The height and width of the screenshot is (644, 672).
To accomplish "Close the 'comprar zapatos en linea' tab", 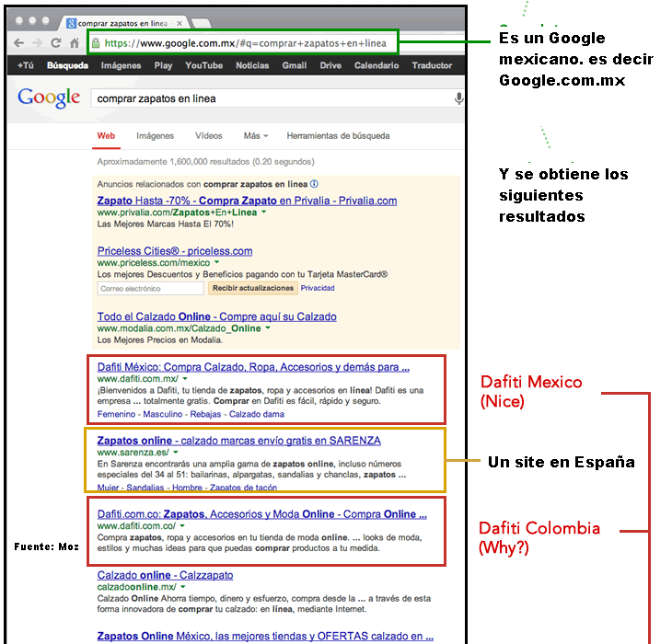I will (180, 23).
